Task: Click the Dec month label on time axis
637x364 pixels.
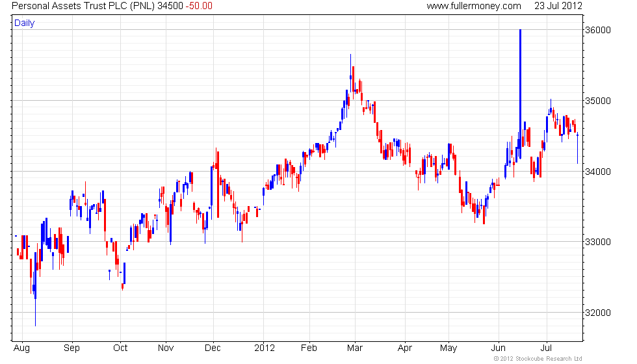Action: tap(213, 348)
